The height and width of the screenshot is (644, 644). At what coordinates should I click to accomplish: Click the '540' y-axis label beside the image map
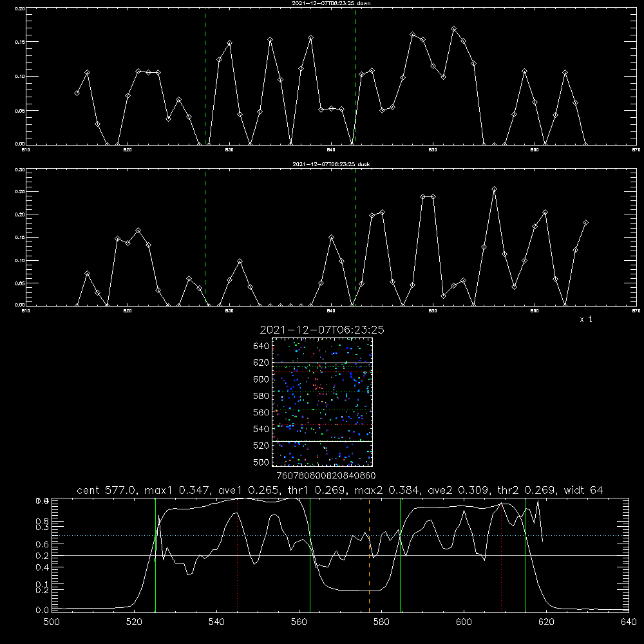[261, 429]
